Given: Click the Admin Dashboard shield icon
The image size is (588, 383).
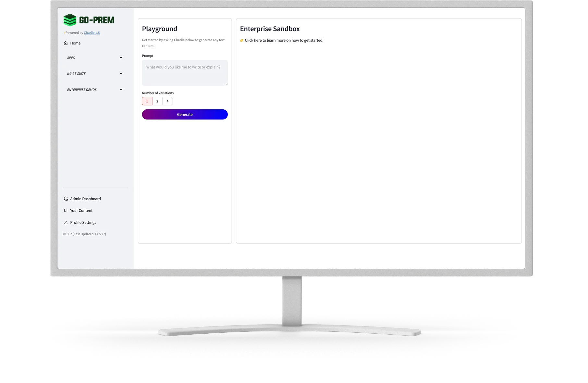Looking at the screenshot, I should click(x=66, y=199).
